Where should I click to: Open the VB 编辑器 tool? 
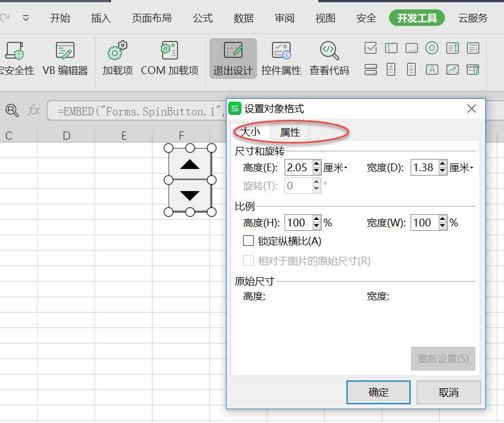point(65,59)
